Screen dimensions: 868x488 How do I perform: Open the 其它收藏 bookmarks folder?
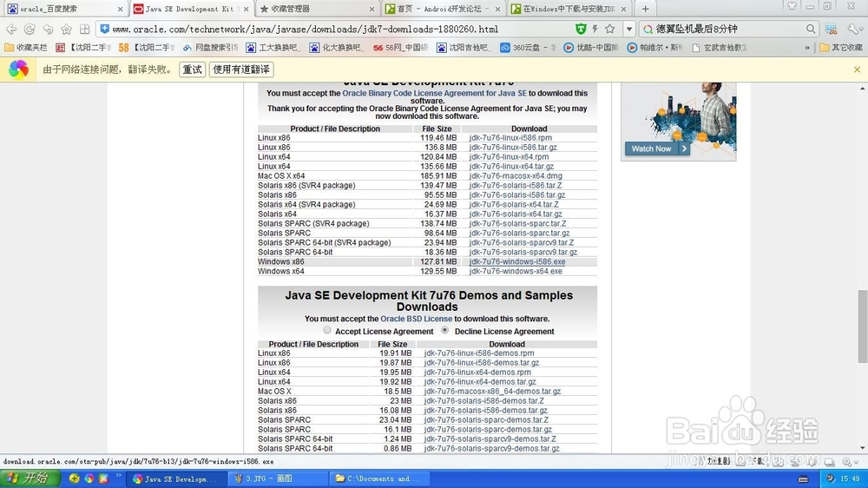click(841, 48)
